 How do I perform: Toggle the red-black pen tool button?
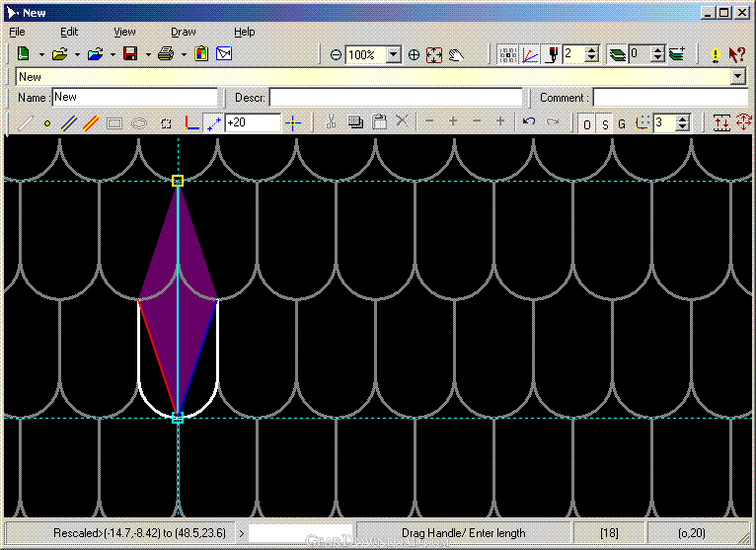[x=552, y=54]
